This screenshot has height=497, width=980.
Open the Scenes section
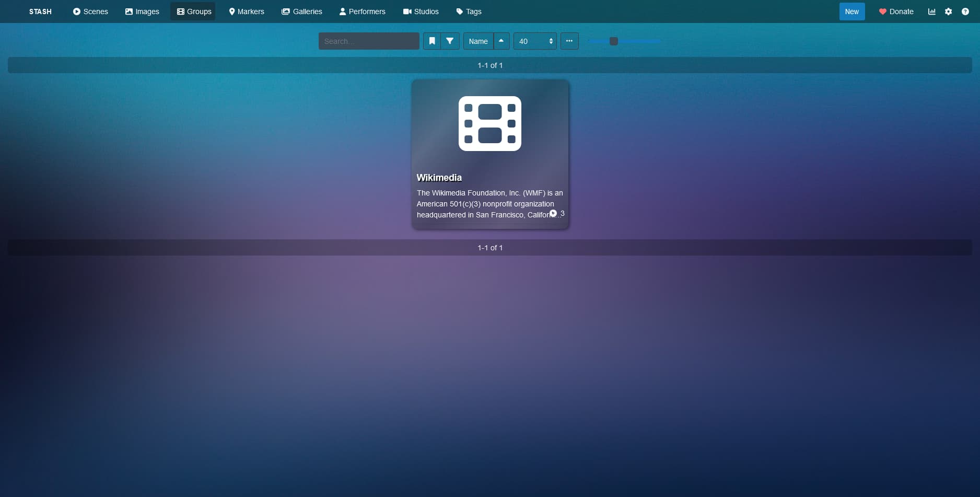pos(90,11)
